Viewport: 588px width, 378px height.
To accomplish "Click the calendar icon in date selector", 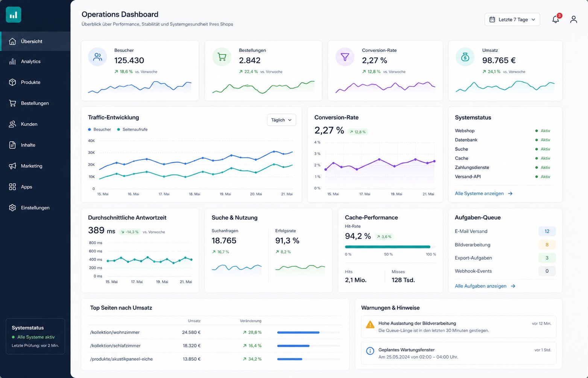I will click(x=492, y=20).
